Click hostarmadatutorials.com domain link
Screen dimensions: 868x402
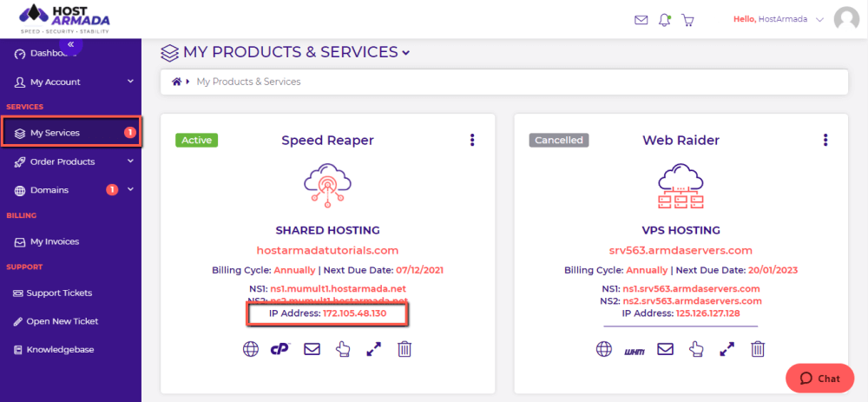tap(328, 250)
